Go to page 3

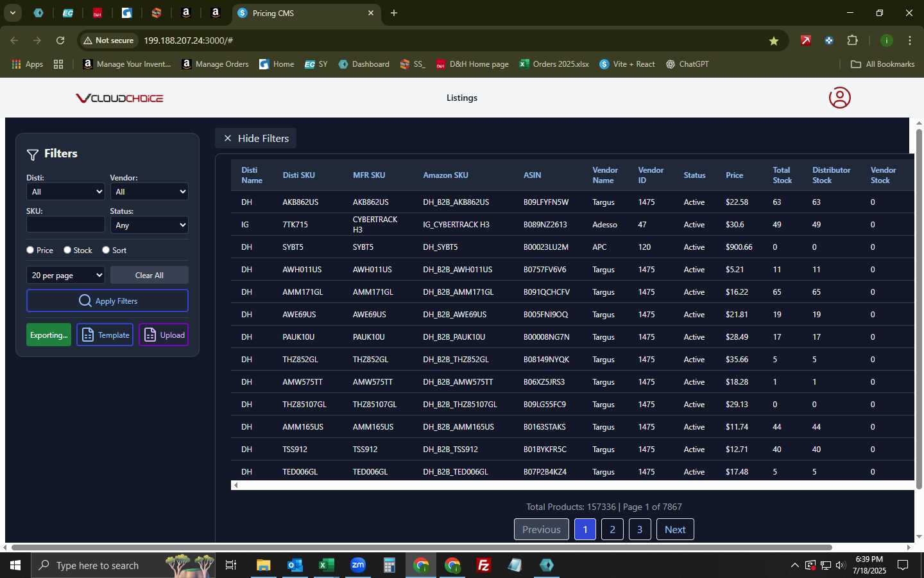coord(640,529)
